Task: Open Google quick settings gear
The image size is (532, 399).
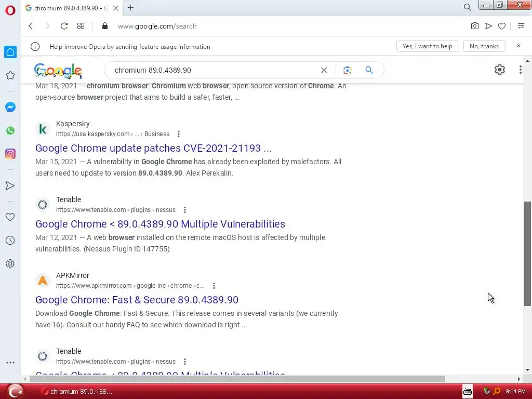Action: 499,70
